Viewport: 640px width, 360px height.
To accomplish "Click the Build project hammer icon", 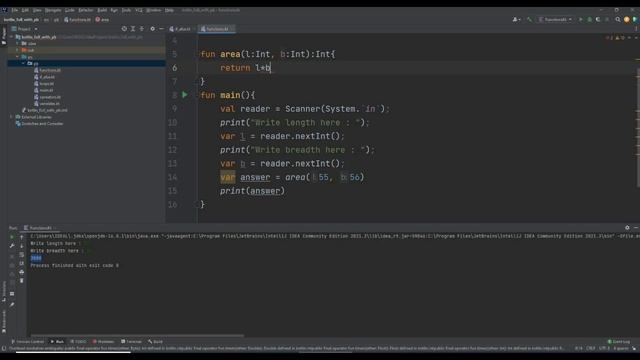I will pos(529,19).
